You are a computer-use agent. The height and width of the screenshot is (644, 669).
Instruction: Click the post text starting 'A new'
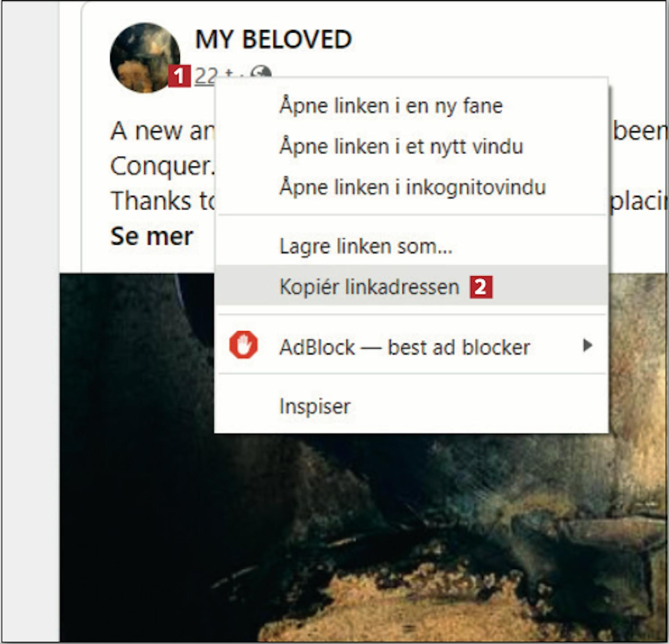162,131
